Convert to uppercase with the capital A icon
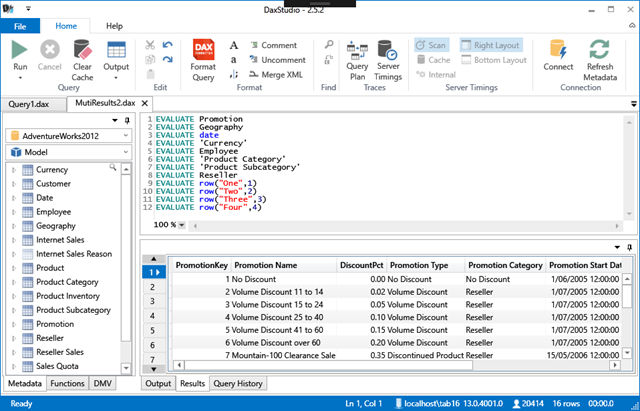The image size is (640, 411). click(x=233, y=45)
